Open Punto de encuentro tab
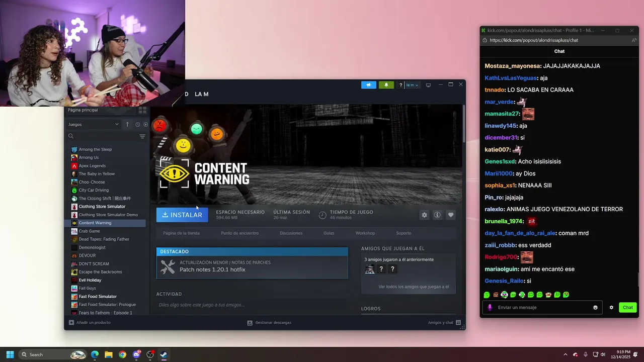Screen dimensions: 644x362 pos(240,233)
